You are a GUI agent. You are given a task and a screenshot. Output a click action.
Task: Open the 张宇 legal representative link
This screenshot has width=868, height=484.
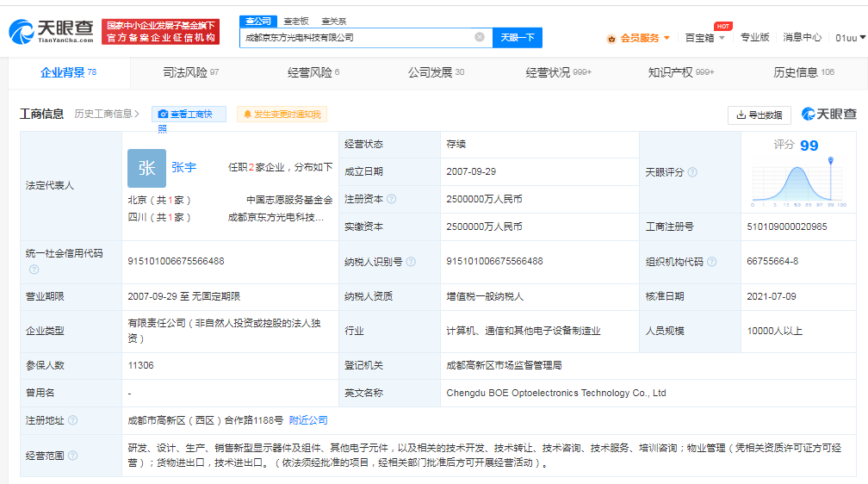(183, 167)
